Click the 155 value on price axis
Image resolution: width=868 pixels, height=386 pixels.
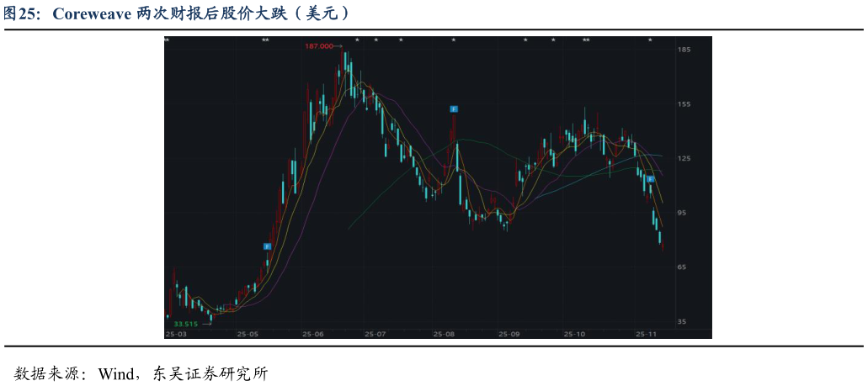(684, 104)
